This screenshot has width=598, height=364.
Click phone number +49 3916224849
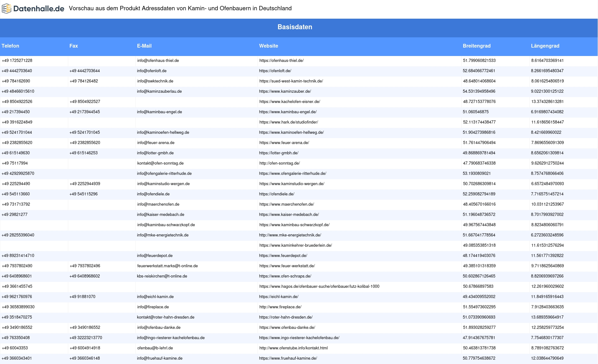[17, 122]
